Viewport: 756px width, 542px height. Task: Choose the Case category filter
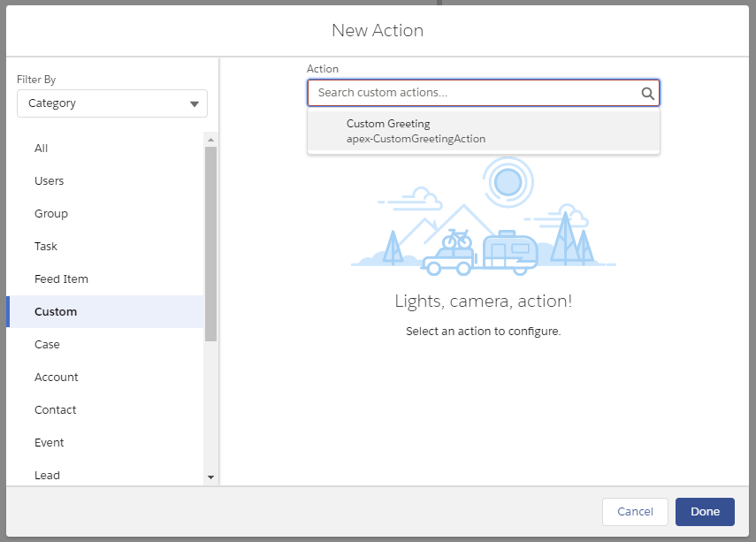point(47,344)
